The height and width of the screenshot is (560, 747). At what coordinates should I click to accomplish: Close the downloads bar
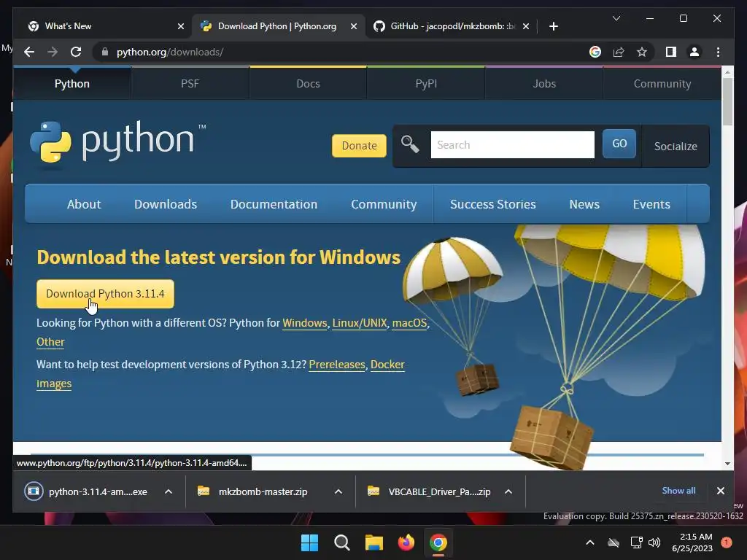click(x=720, y=491)
